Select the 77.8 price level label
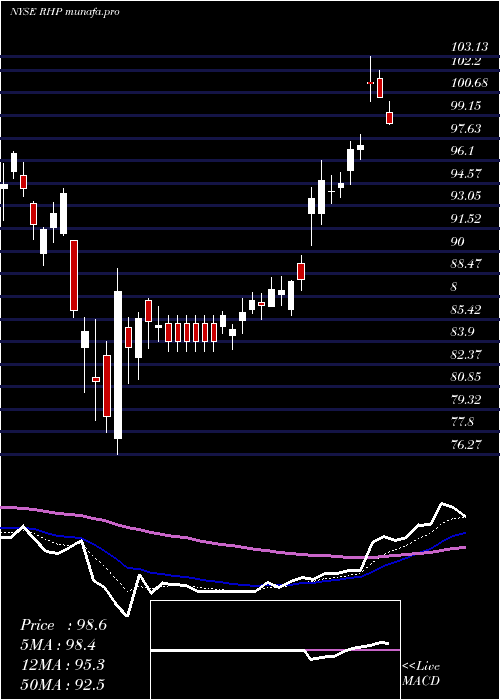 (x=463, y=422)
